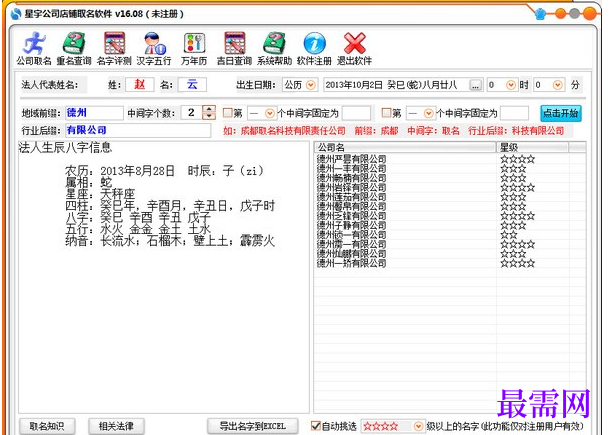The image size is (609, 435).
Task: Open the 吉日查询 lucky day lookup
Action: [234, 49]
